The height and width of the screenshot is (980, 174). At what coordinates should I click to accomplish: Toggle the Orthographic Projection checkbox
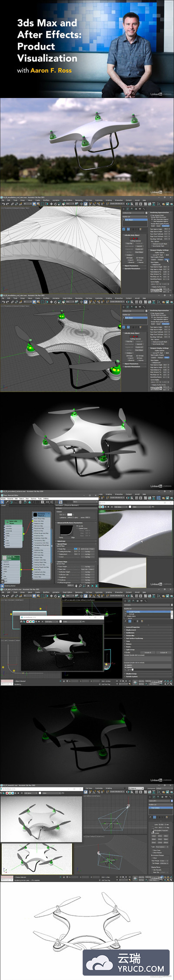[x=154, y=831]
